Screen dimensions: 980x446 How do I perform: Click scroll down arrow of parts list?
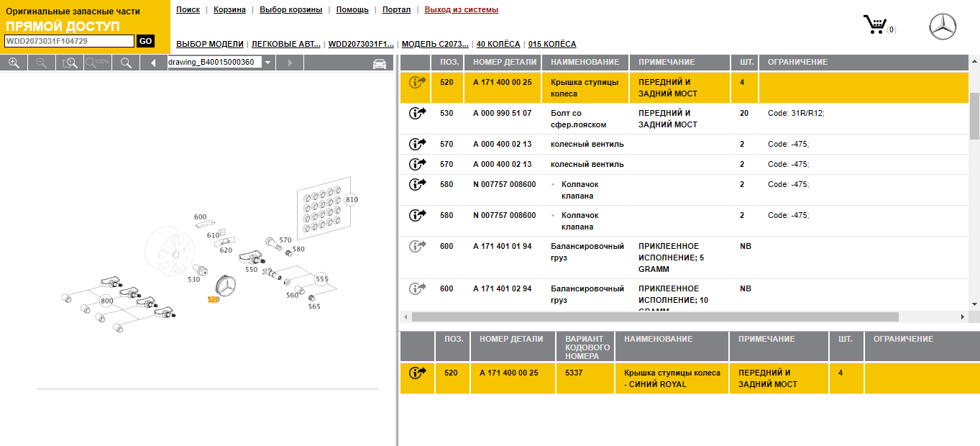974,305
